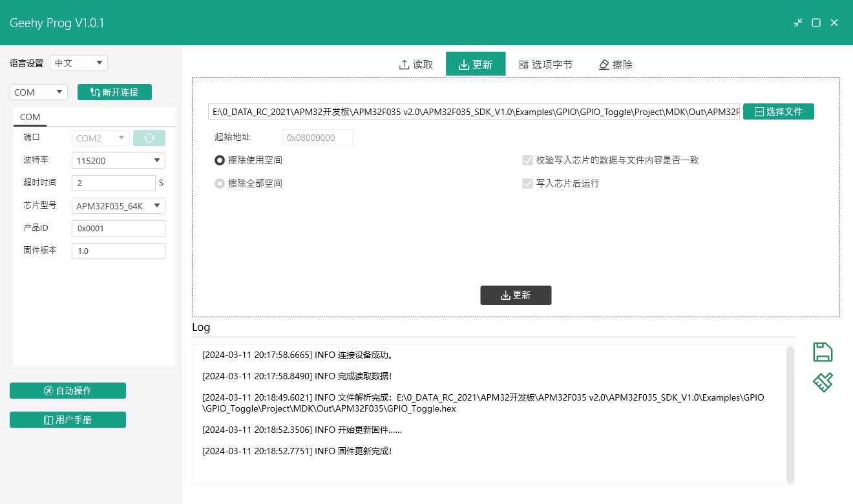This screenshot has height=504, width=853.
Task: Click the log line 文件解析完成
Action: pos(483,403)
